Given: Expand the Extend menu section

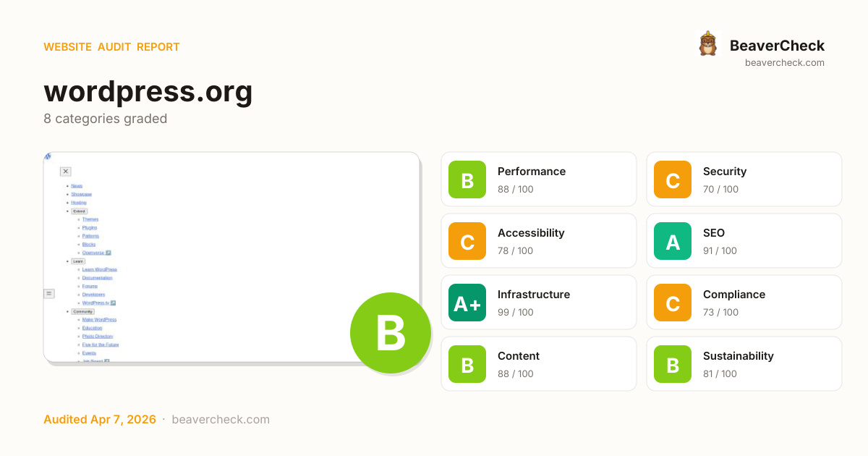Looking at the screenshot, I should click(79, 211).
